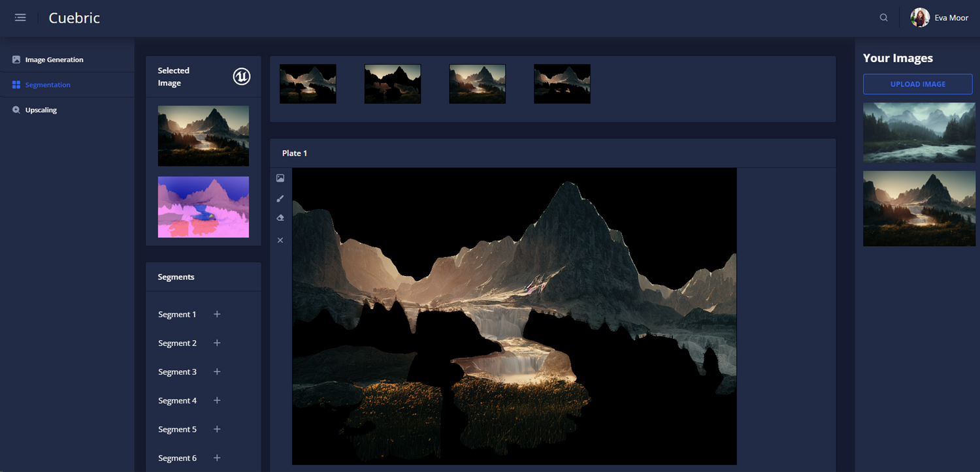Expand Segment 3 with its plus control
Image resolution: width=980 pixels, height=472 pixels.
217,371
